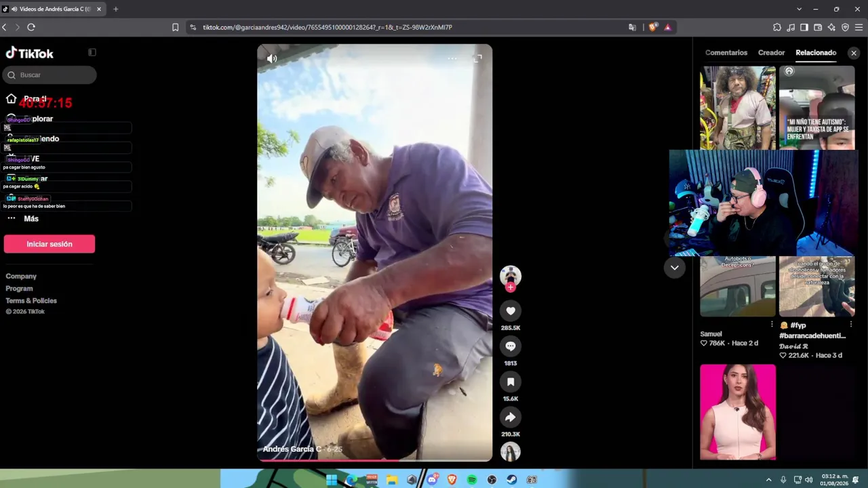Reload the TikTok page
This screenshot has height=488, width=868.
[31, 27]
